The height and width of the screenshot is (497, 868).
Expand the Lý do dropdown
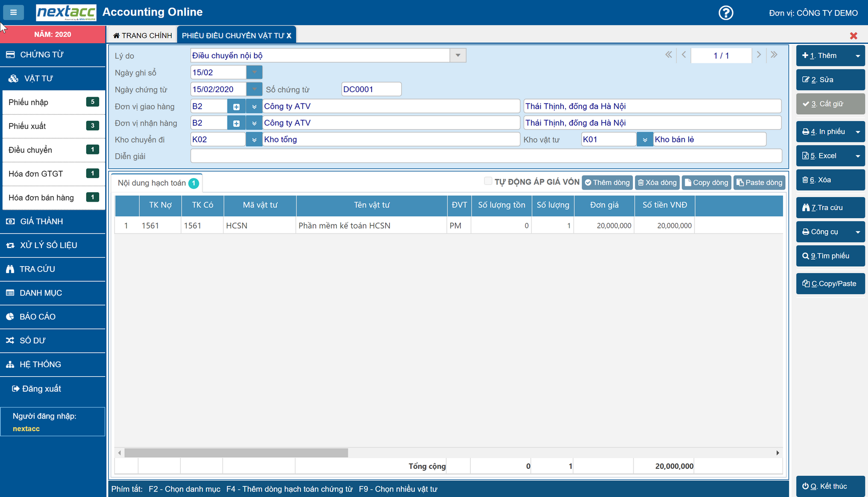tap(458, 55)
